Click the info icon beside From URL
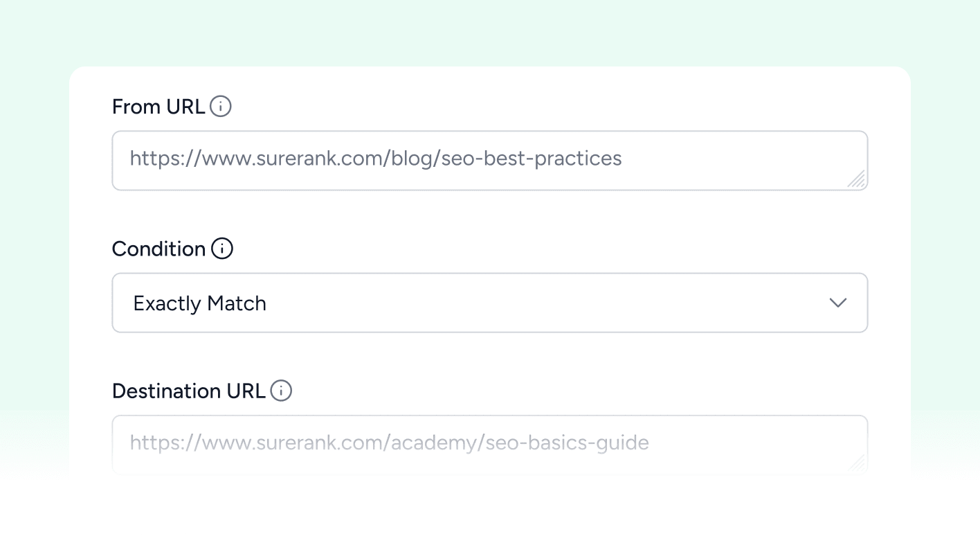The width and height of the screenshot is (980, 554). pos(220,107)
